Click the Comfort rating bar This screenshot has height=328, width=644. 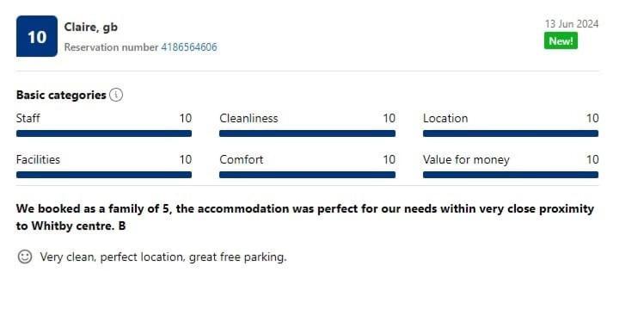click(307, 175)
